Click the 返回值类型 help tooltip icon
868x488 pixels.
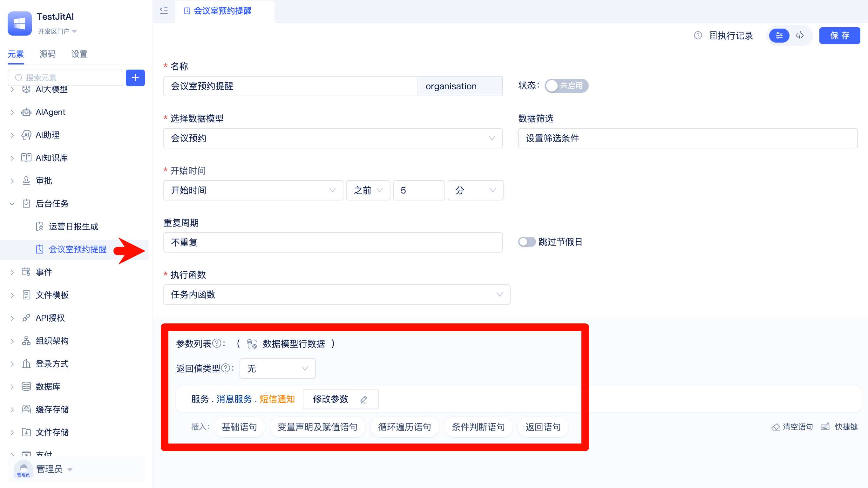pyautogui.click(x=226, y=368)
